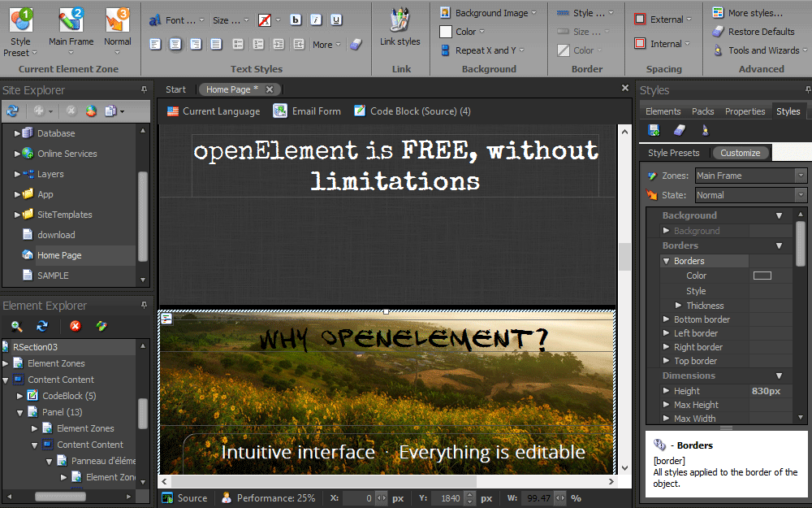Click the Save style as preset icon

pyautogui.click(x=654, y=130)
